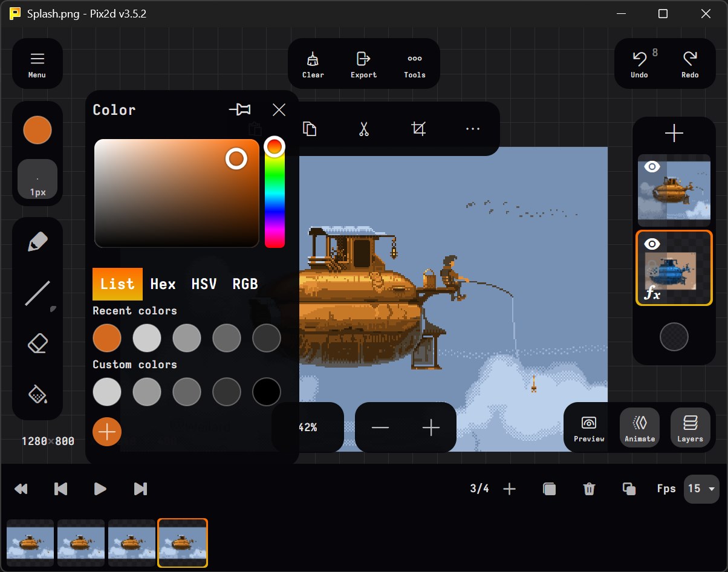728x572 pixels.
Task: Open effects fx on the selected layer
Action: (652, 294)
